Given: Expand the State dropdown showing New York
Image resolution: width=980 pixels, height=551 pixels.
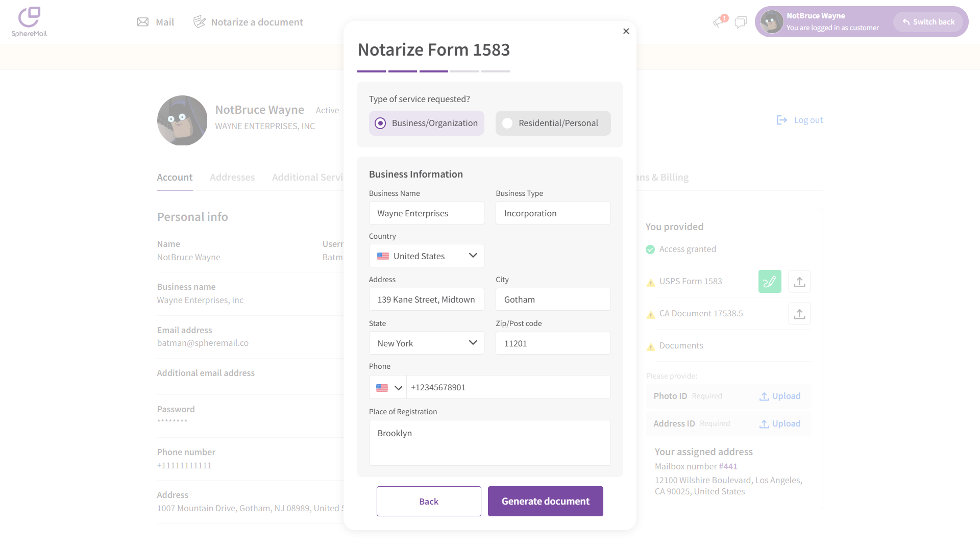Looking at the screenshot, I should pyautogui.click(x=426, y=343).
